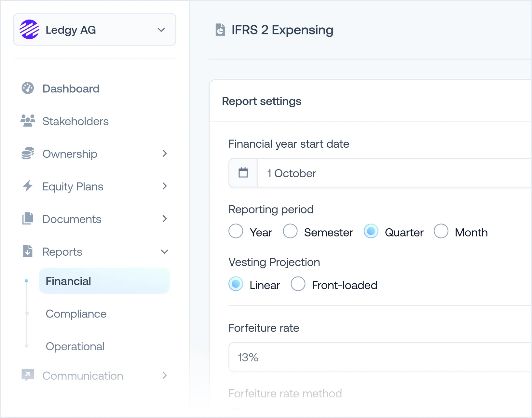532x418 pixels.
Task: Click the Reports download icon
Action: tap(28, 251)
